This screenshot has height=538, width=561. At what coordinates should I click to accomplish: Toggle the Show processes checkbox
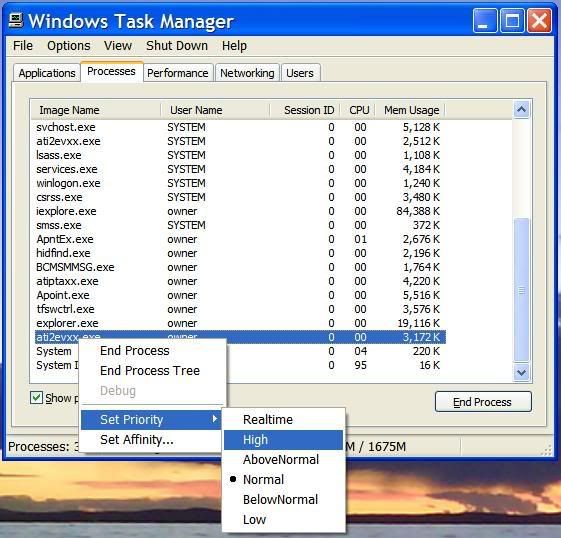36,398
